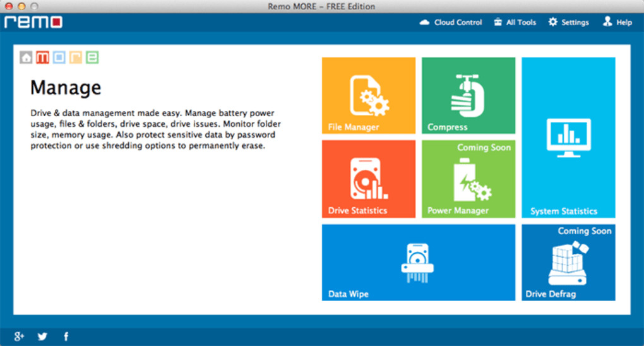Open the File Manager tile
This screenshot has width=644, height=346.
pyautogui.click(x=369, y=95)
